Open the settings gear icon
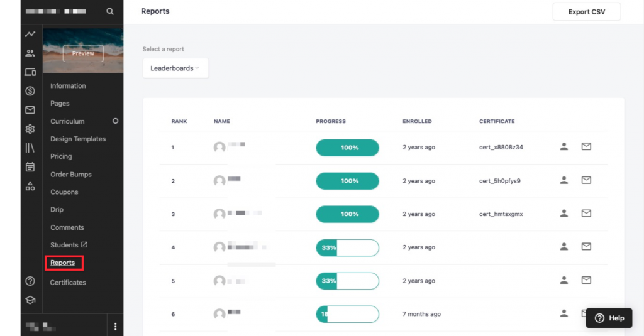Viewport: 644px width, 336px height. tap(30, 129)
